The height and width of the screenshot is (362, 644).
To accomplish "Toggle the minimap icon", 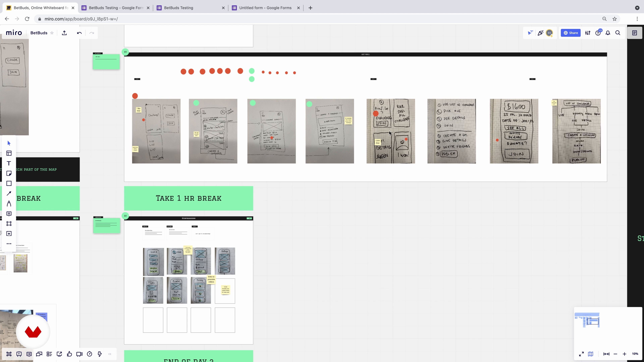I will coord(591,354).
